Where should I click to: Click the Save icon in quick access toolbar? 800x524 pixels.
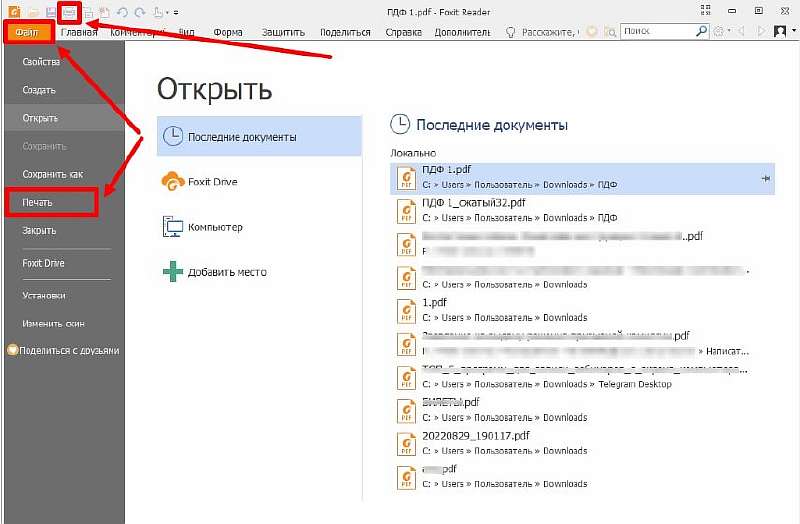click(x=50, y=12)
